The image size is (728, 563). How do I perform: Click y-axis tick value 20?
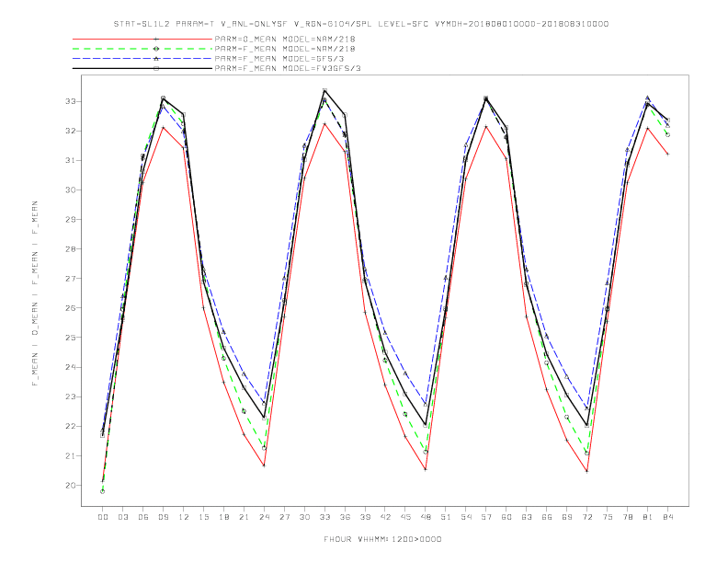71,485
